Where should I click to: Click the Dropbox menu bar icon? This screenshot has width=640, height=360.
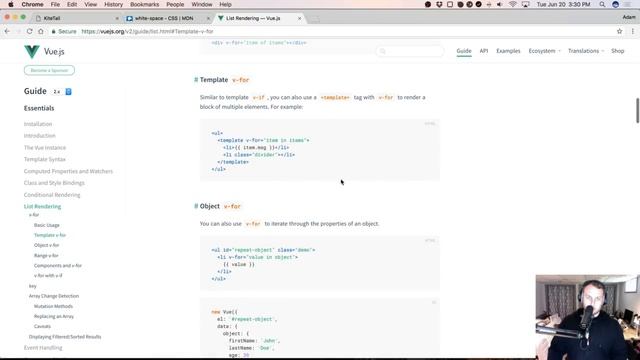(x=439, y=4)
